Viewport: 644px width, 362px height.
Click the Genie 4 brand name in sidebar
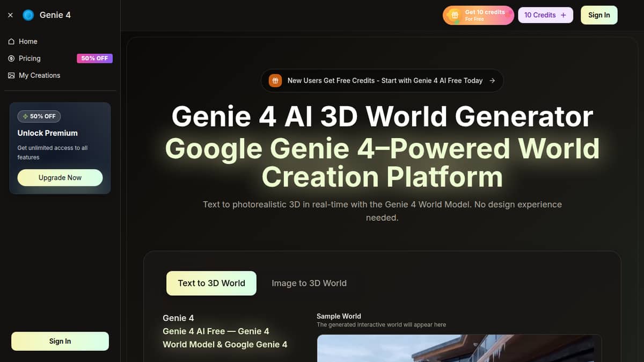(x=55, y=15)
